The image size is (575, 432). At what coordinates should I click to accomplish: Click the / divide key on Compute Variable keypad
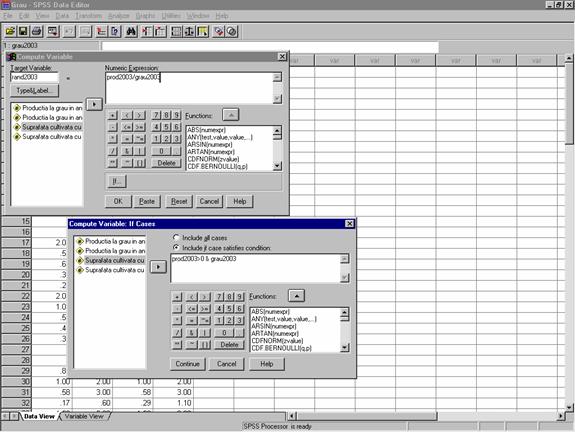pos(113,151)
